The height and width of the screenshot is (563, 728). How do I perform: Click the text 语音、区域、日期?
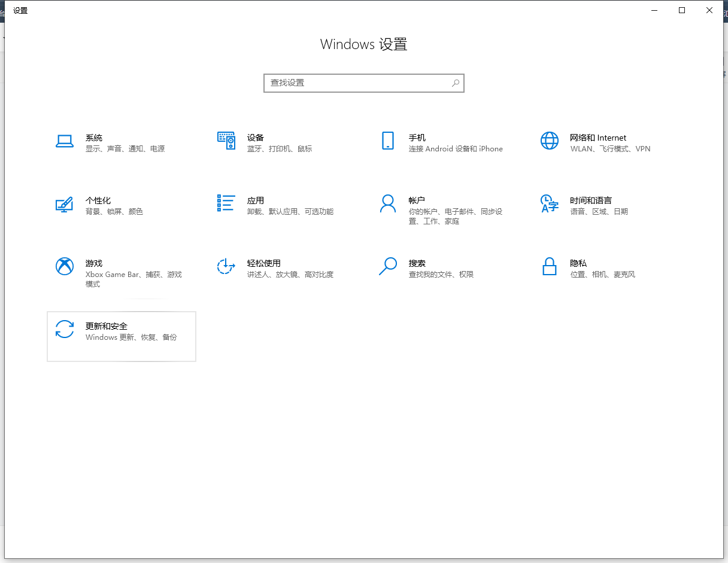(x=599, y=212)
